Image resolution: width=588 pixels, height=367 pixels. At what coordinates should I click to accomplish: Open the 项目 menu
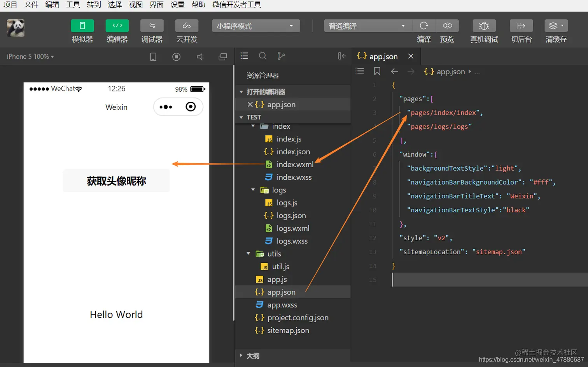[x=10, y=5]
